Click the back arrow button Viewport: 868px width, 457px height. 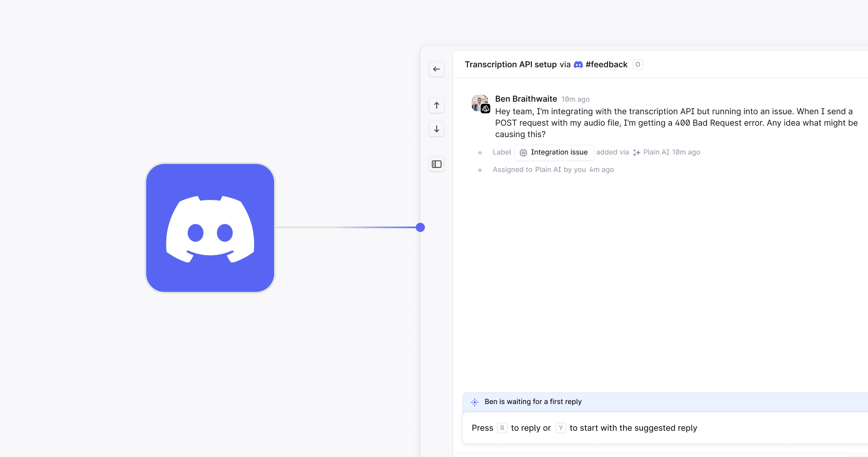[437, 69]
